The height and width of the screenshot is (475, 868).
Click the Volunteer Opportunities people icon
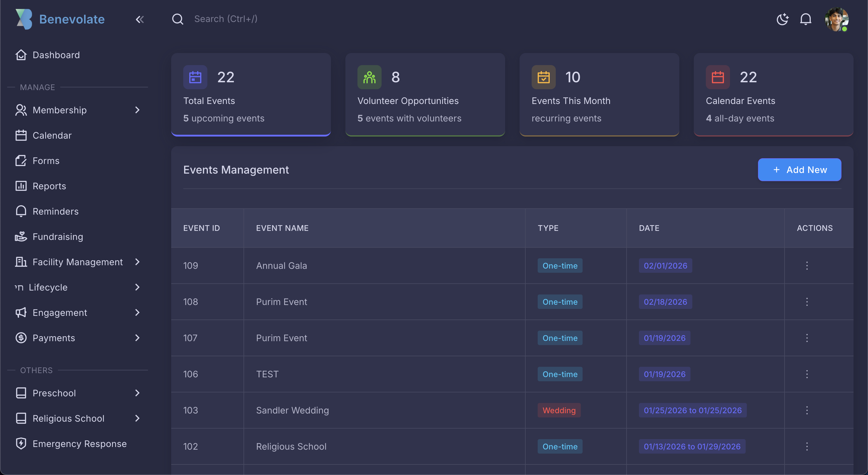(369, 77)
